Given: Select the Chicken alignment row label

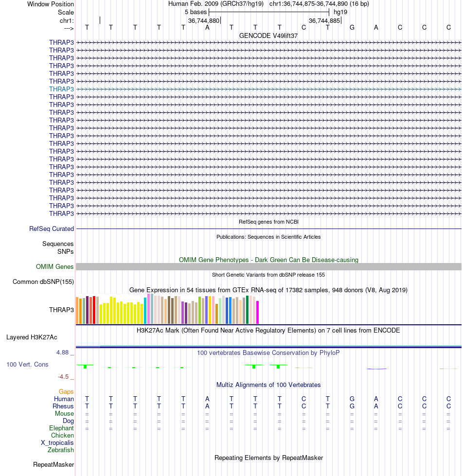Looking at the screenshot, I should click(x=62, y=435).
